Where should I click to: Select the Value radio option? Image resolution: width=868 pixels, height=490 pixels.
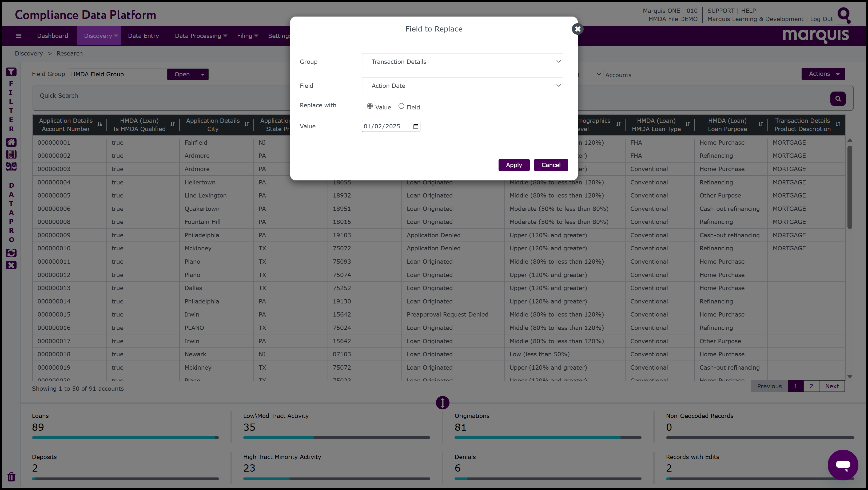click(370, 106)
